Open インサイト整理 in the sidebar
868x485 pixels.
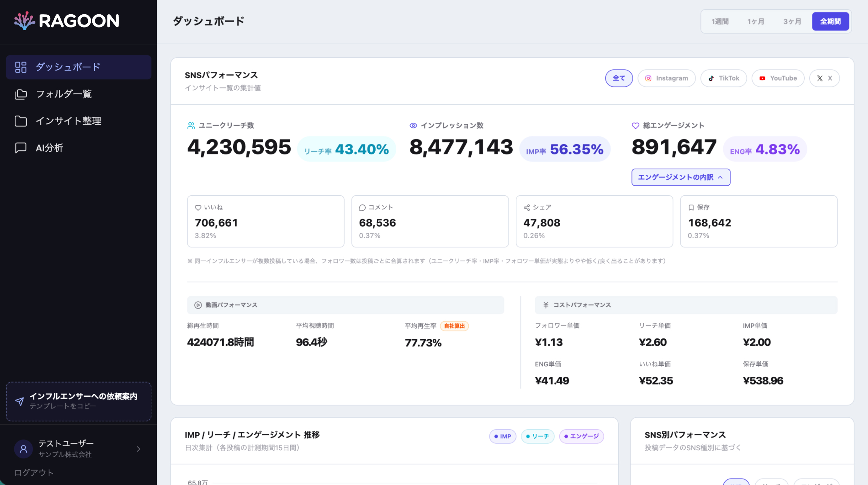[79, 121]
